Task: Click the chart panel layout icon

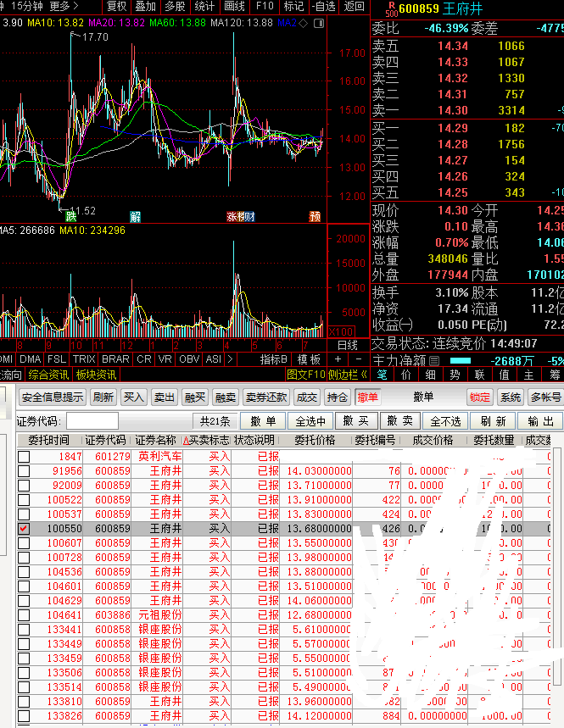Action: [x=319, y=23]
